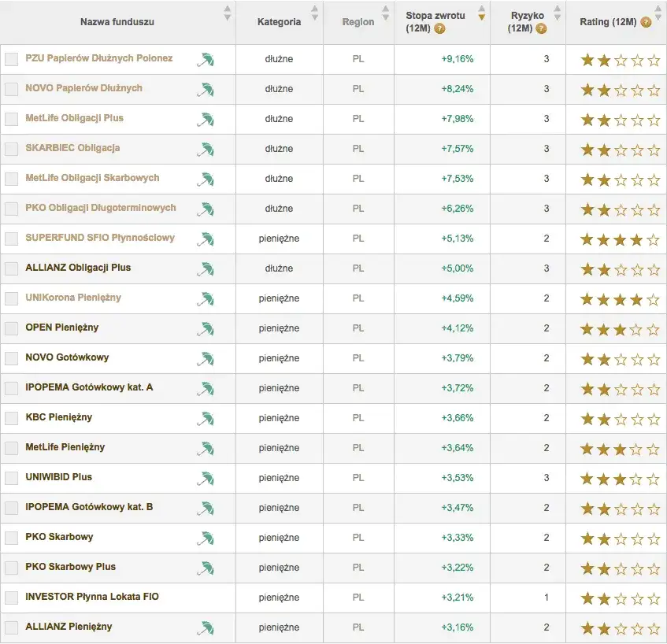
Task: Click umbrella icon for ALLIANZ Obligacji Plus
Action: click(206, 269)
